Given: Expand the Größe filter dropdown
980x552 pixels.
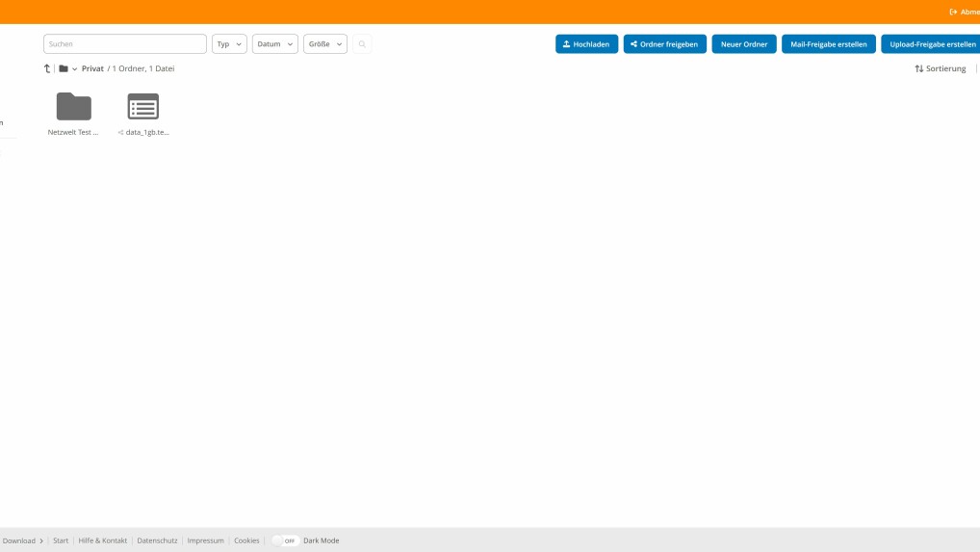Looking at the screenshot, I should (x=325, y=44).
